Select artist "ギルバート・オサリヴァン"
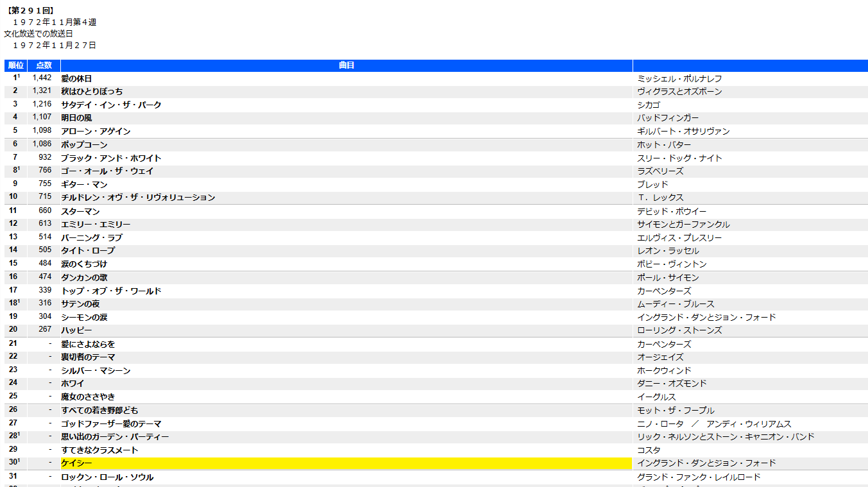Image resolution: width=868 pixels, height=487 pixels. point(683,132)
